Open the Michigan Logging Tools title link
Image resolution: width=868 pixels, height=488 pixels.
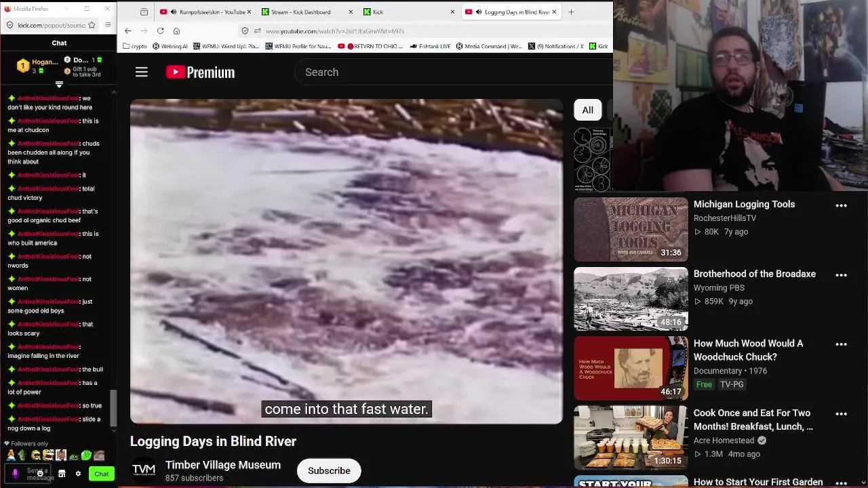tap(744, 204)
